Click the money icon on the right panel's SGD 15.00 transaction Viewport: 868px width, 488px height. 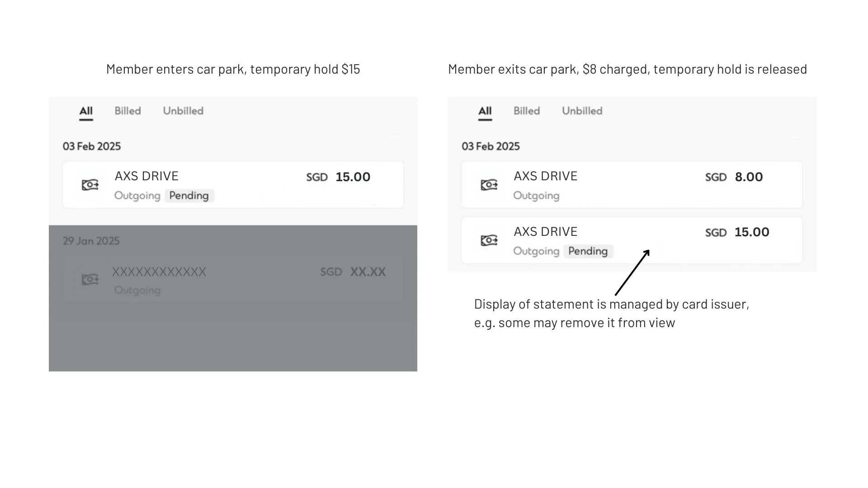[x=489, y=240]
